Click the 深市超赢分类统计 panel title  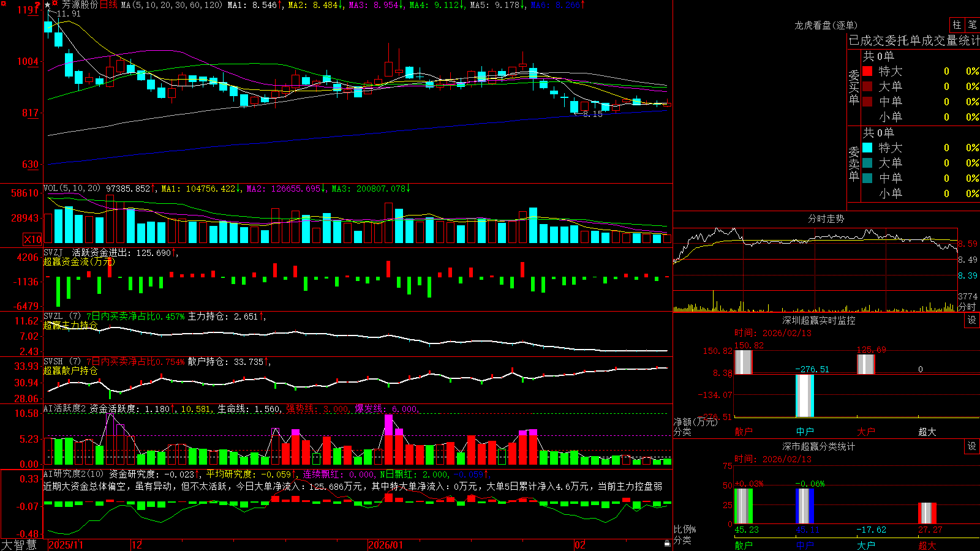pos(818,446)
